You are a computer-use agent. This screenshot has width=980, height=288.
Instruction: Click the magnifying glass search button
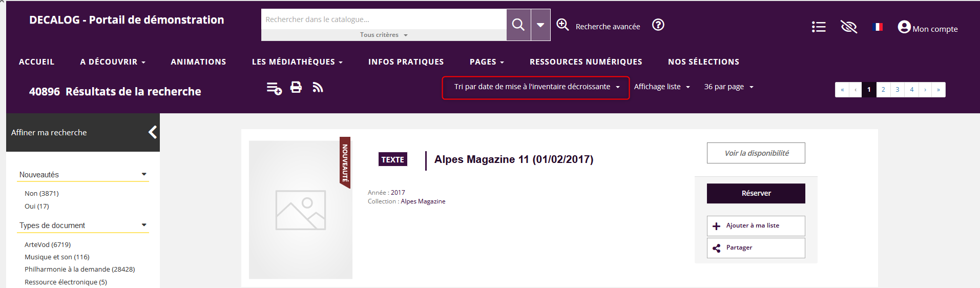(518, 25)
